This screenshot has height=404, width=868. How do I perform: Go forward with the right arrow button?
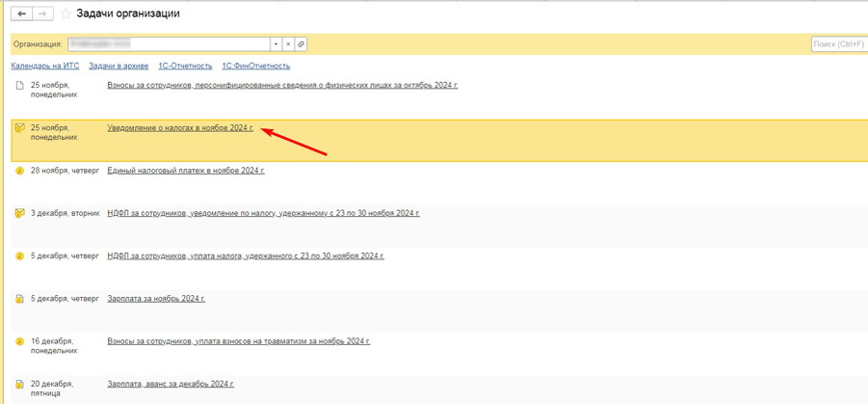tap(43, 14)
